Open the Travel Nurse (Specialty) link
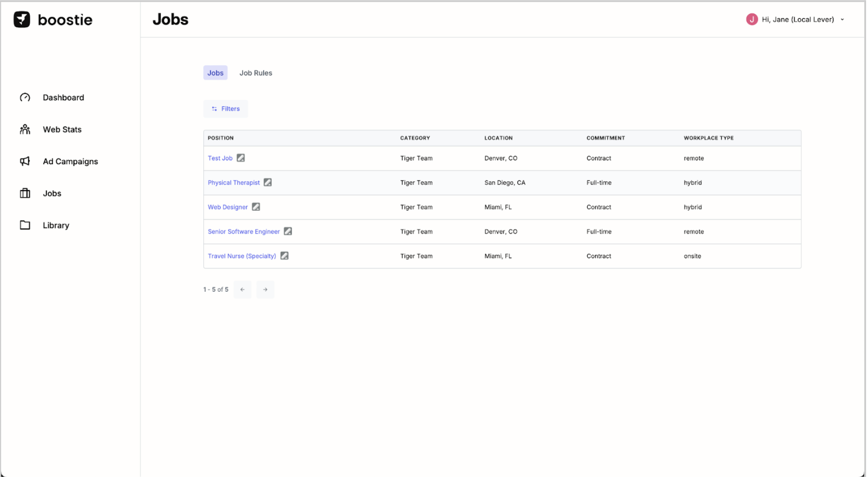Screen dimensions: 868x477 click(242, 256)
